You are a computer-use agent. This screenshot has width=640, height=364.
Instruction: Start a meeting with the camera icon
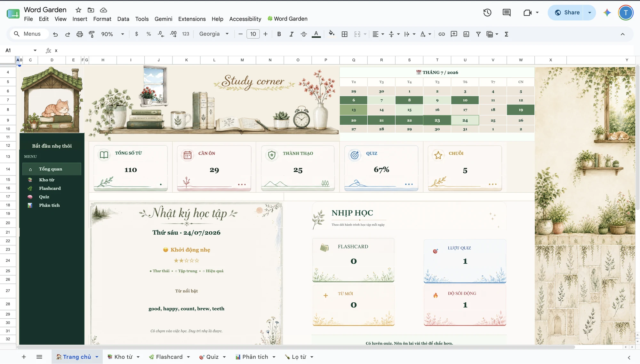[527, 12]
